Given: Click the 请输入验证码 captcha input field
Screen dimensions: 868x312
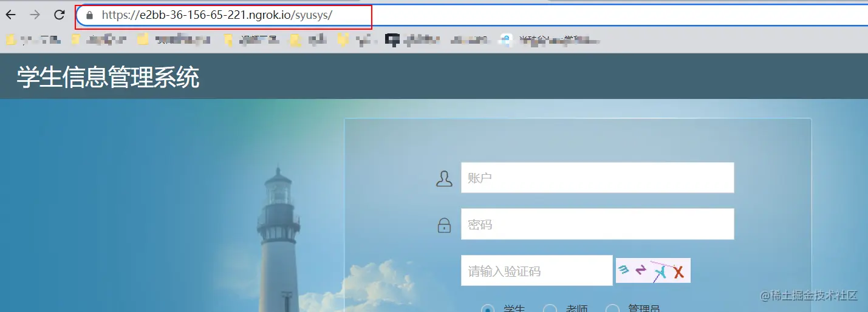Looking at the screenshot, I should coord(536,271).
